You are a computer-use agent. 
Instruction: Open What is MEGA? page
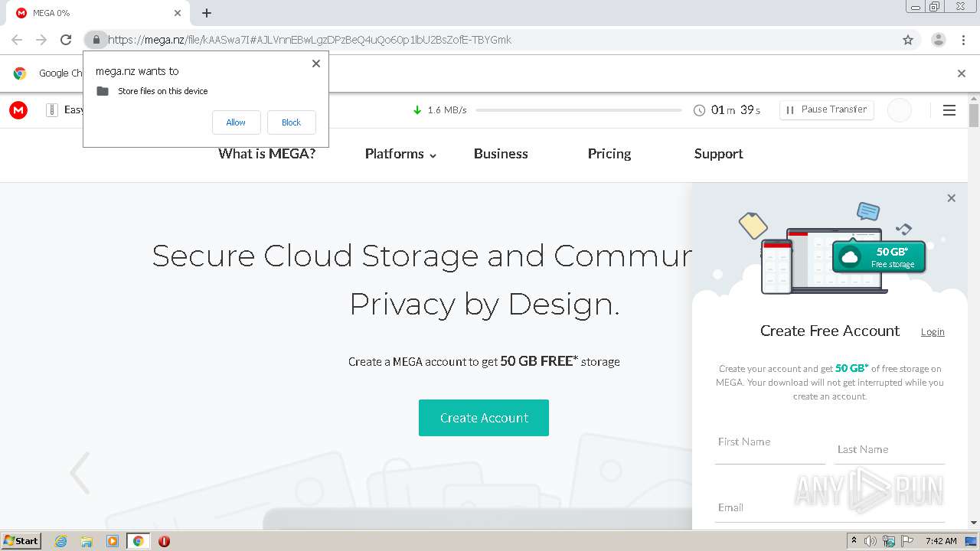[x=267, y=154]
